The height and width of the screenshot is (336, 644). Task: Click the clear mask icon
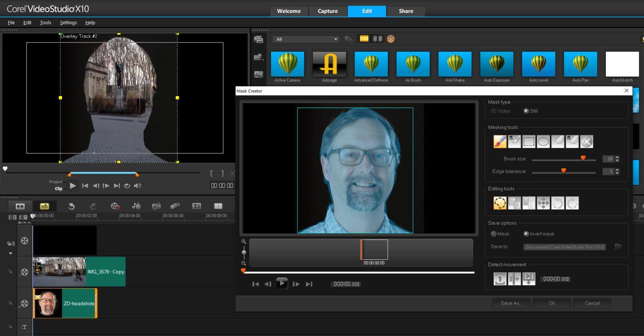coord(586,141)
